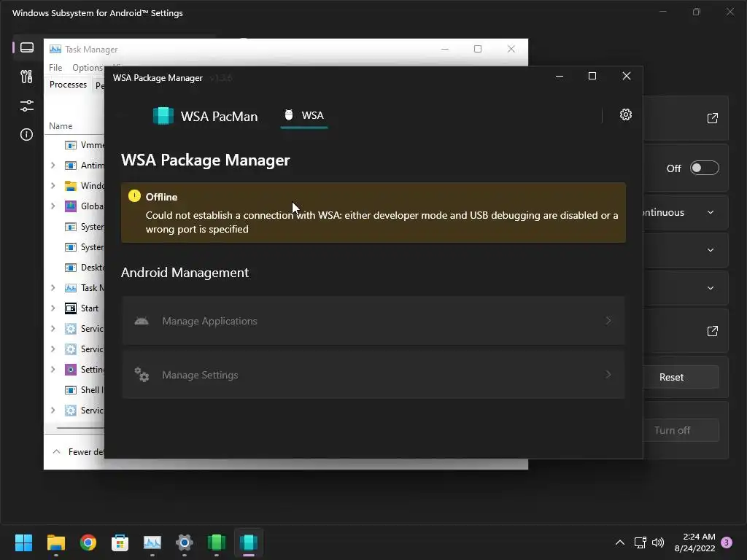The image size is (747, 560).
Task: Open File menu in Task Manager
Action: pyautogui.click(x=55, y=68)
